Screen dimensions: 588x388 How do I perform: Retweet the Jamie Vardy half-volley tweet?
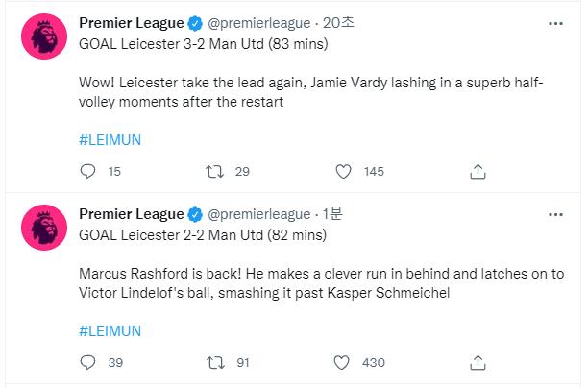pos(215,172)
